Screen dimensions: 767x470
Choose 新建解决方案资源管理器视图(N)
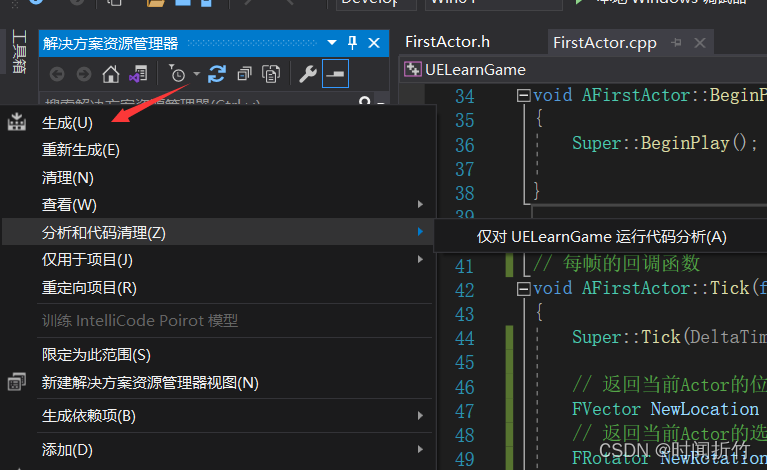point(218,382)
